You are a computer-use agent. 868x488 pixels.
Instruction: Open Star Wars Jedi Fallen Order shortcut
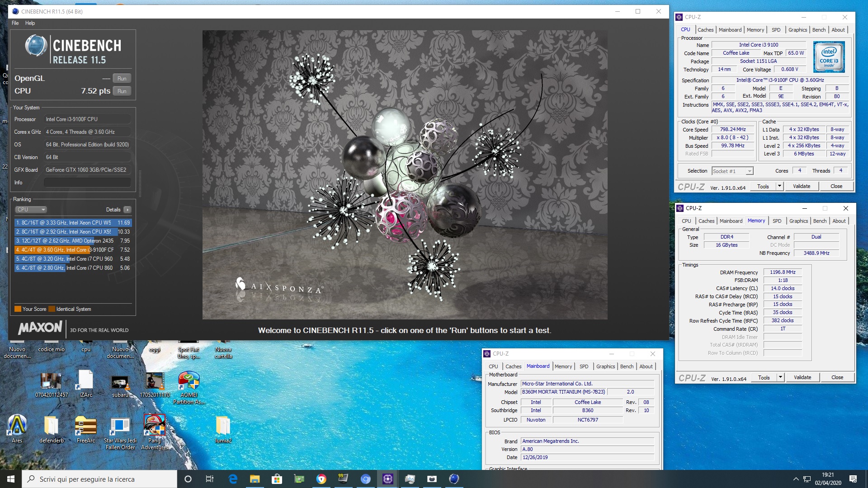tap(120, 432)
